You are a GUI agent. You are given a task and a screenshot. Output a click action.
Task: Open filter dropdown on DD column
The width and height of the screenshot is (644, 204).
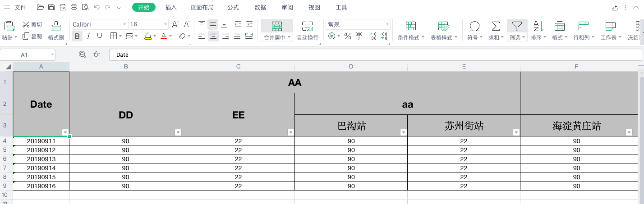178,132
